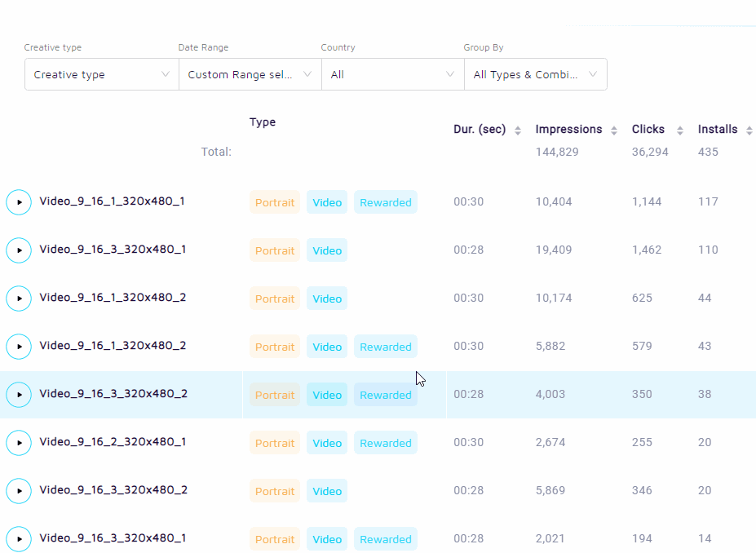Play the video with 5,869 impressions
756x553 pixels.
(19, 491)
